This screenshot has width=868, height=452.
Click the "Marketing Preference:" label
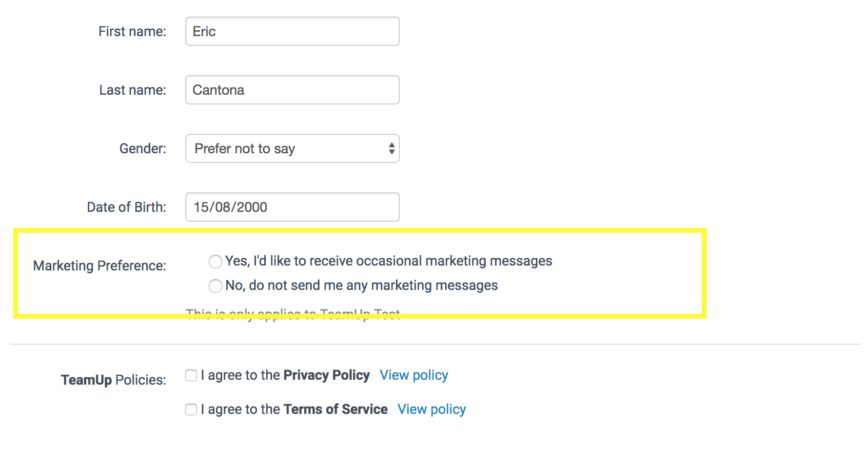tap(99, 266)
